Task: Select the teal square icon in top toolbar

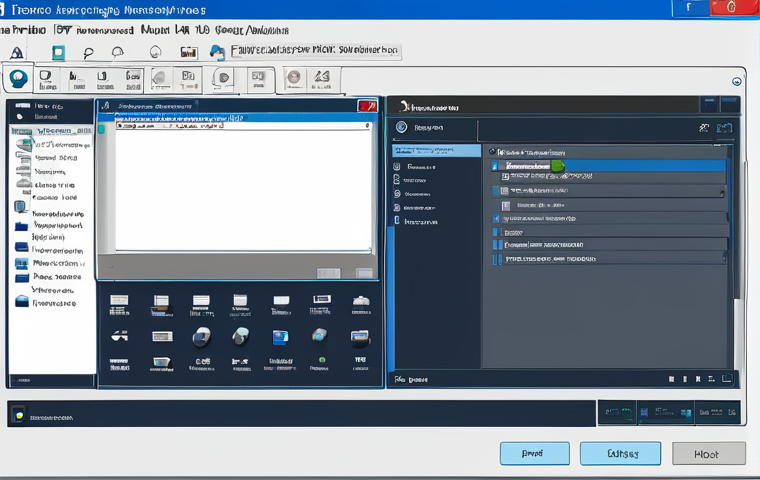Action: (x=58, y=52)
